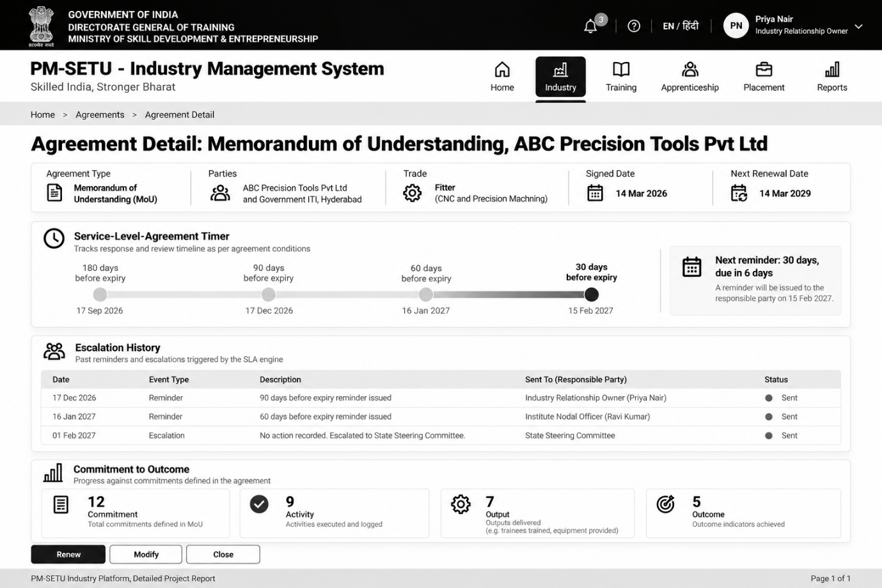This screenshot has height=588, width=882.
Task: Click the Outcome target icon
Action: tap(665, 504)
